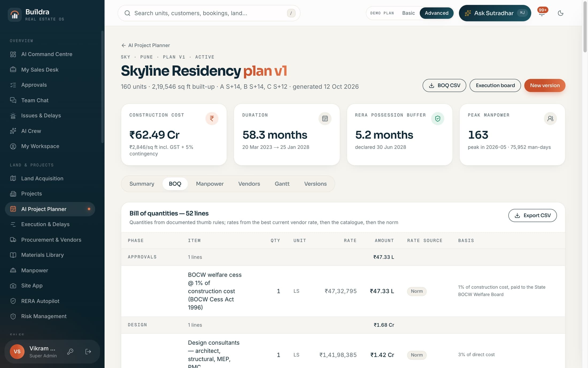This screenshot has width=588, height=368.
Task: Open Procurement & Vendors in sidebar
Action: click(50, 240)
